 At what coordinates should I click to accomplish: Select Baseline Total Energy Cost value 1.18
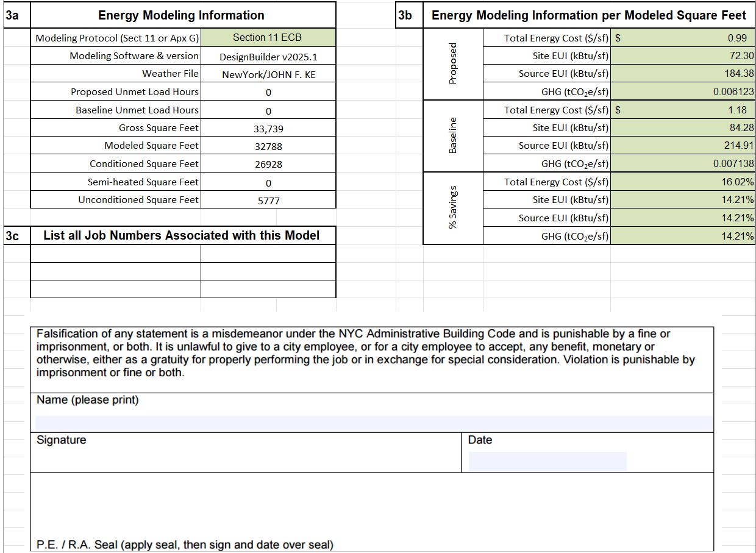point(683,110)
